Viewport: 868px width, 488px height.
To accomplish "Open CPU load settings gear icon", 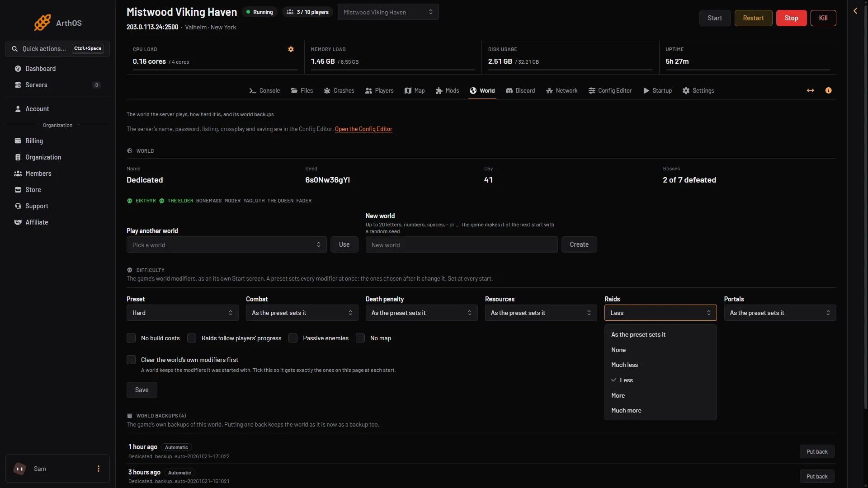I will (x=291, y=49).
